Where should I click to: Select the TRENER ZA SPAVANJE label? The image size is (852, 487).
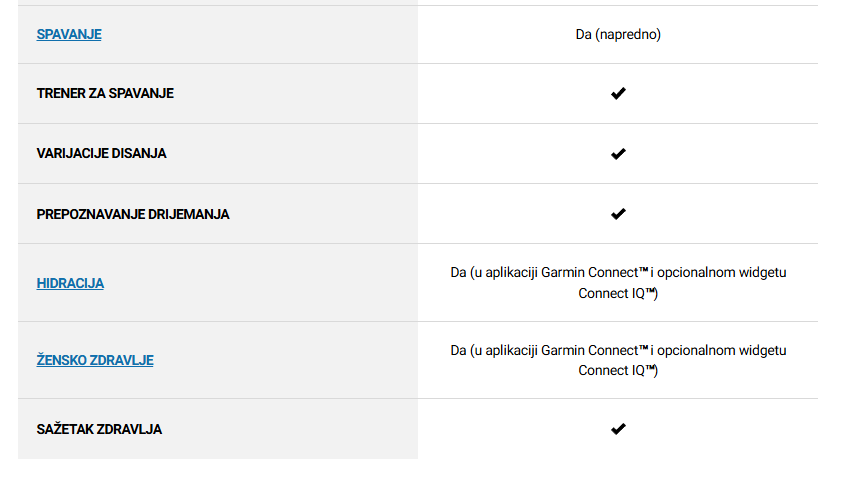(105, 93)
